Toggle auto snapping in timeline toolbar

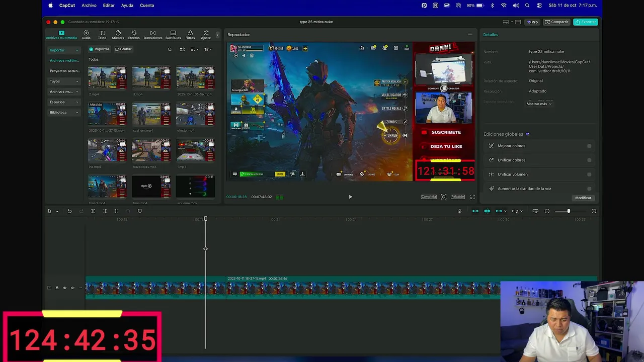coord(487,211)
